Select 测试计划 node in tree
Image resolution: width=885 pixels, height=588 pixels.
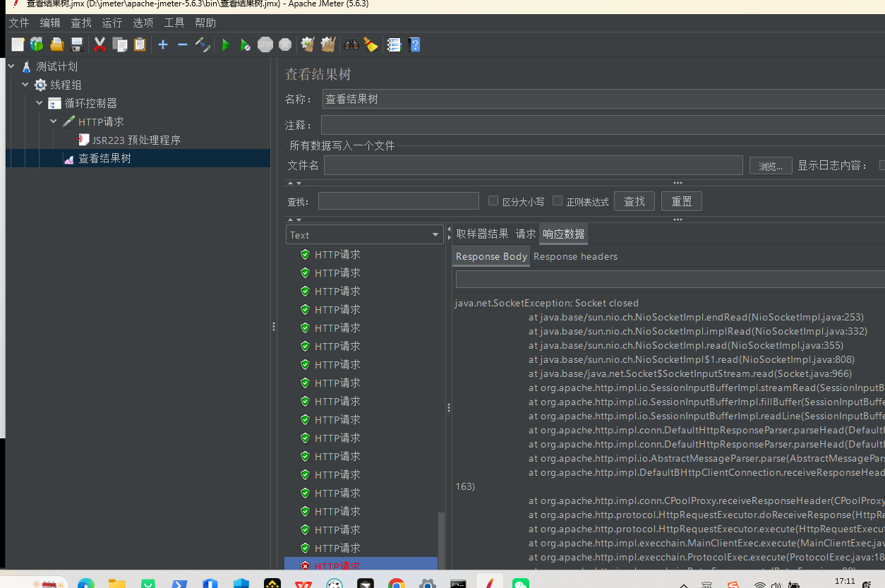pos(56,66)
